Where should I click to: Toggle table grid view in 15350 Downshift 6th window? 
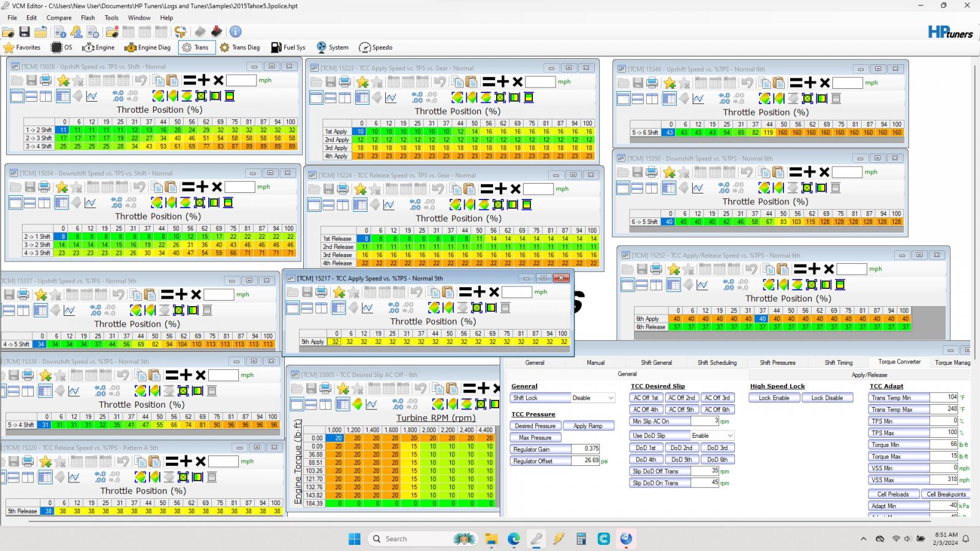[x=669, y=188]
